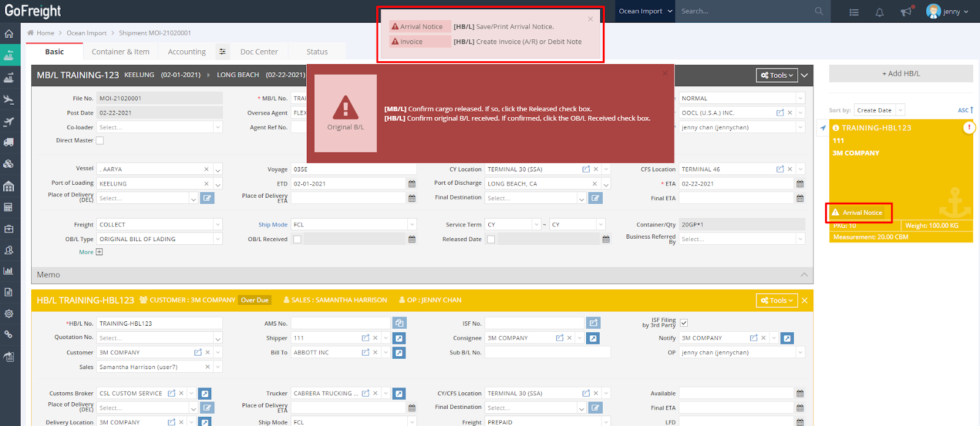980x426 pixels.
Task: Open the ETD calendar picker icon
Action: pos(412,184)
